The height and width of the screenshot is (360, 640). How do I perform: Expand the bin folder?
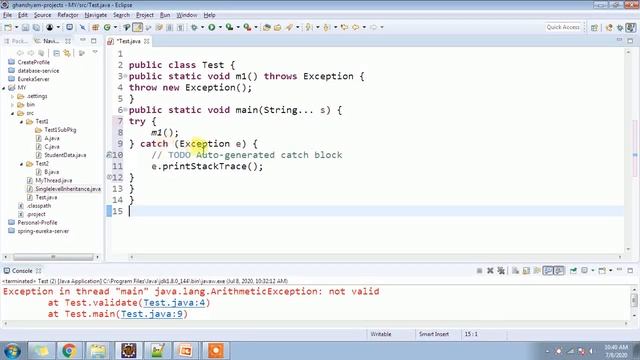tap(13, 105)
